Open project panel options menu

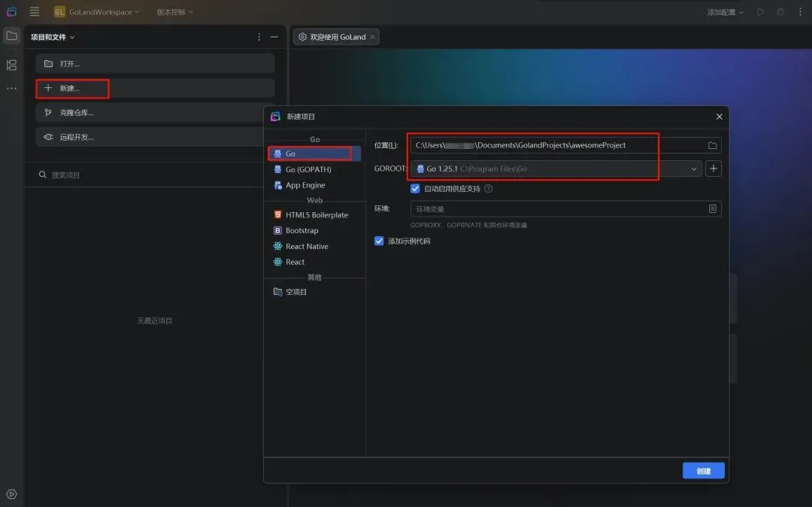click(259, 37)
